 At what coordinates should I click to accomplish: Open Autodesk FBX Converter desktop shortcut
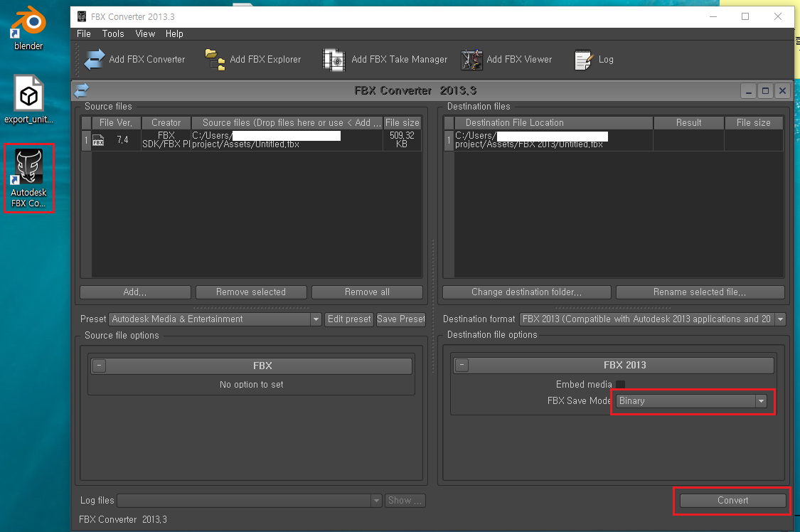pyautogui.click(x=28, y=178)
